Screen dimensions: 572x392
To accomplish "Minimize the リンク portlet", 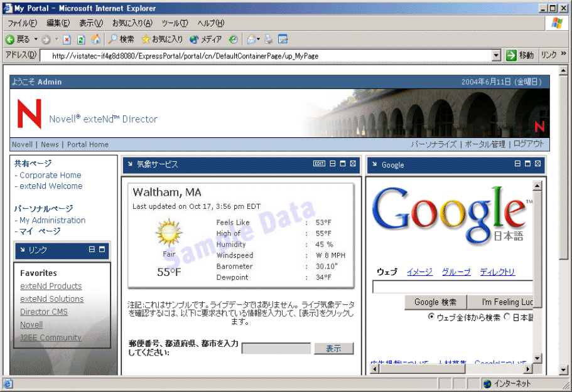I will coord(92,249).
